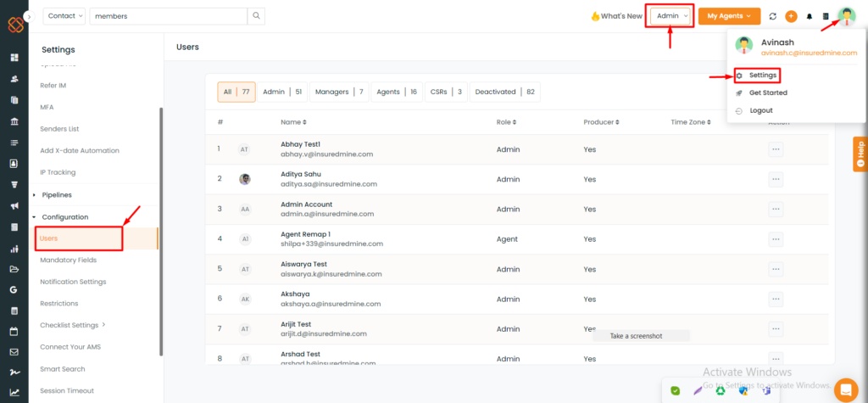Click the open folder icon in left rail

[x=14, y=270]
